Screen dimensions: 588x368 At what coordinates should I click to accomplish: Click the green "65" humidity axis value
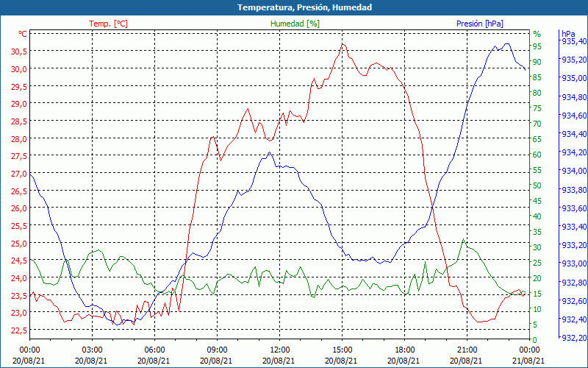(x=537, y=139)
